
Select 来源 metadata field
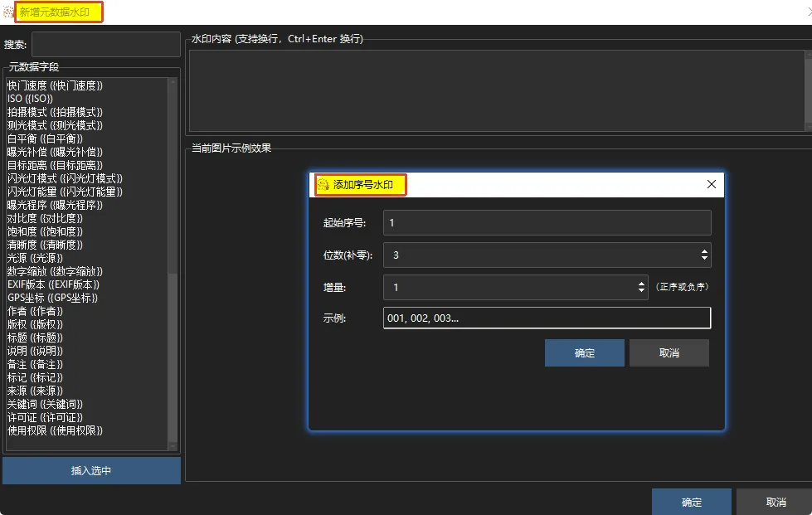tap(35, 391)
